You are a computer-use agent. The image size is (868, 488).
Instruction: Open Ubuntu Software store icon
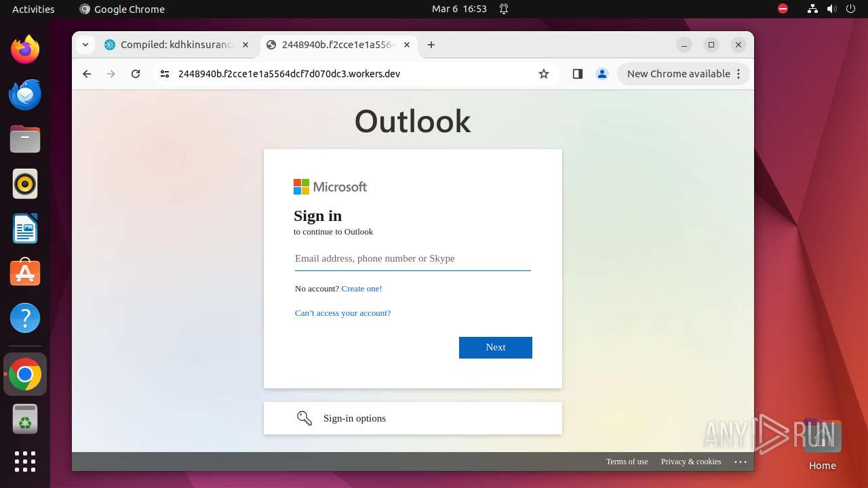[25, 273]
